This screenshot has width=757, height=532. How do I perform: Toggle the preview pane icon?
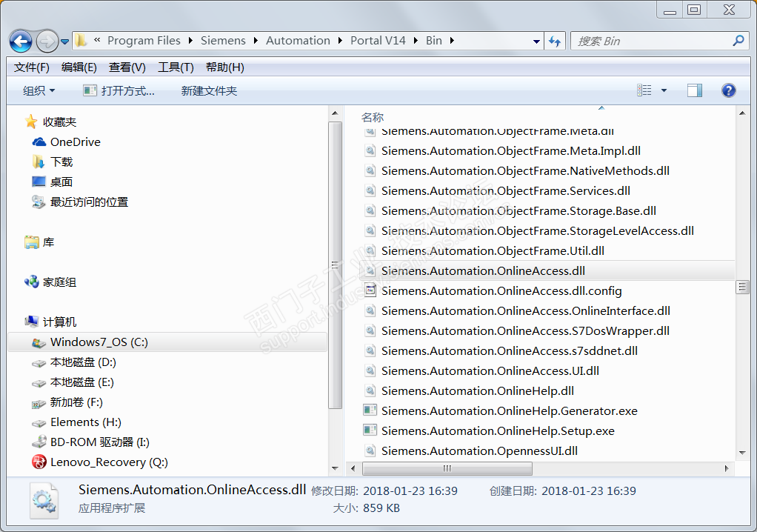[x=694, y=90]
